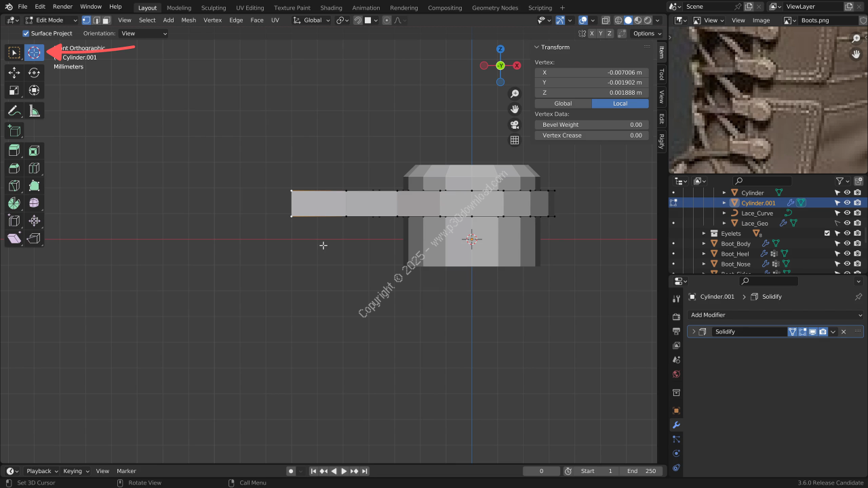
Task: Select the Poly Build tool
Action: coord(34,186)
